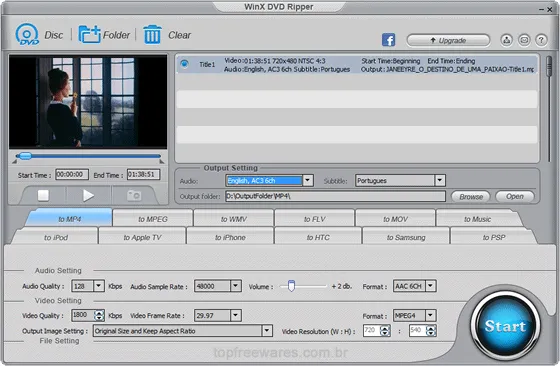The width and height of the screenshot is (560, 366).
Task: Open the Audio Quality dropdown
Action: click(99, 286)
